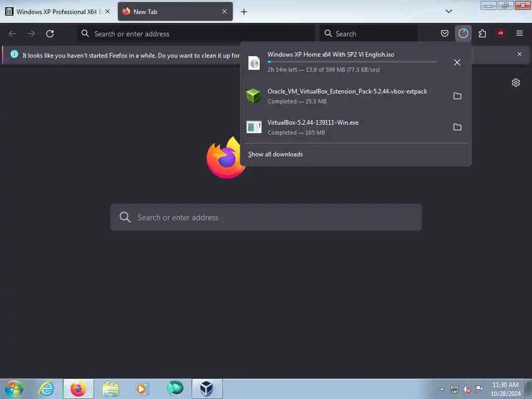
Task: Click the center page search field
Action: (266, 218)
